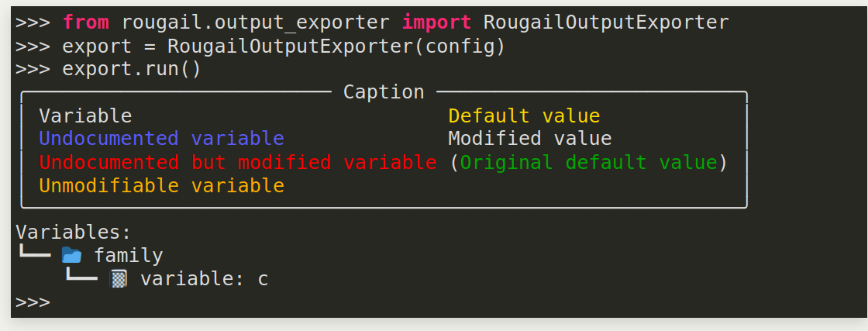Select the 'variable: c' tree entry
The height and width of the screenshot is (331, 868).
(x=204, y=279)
